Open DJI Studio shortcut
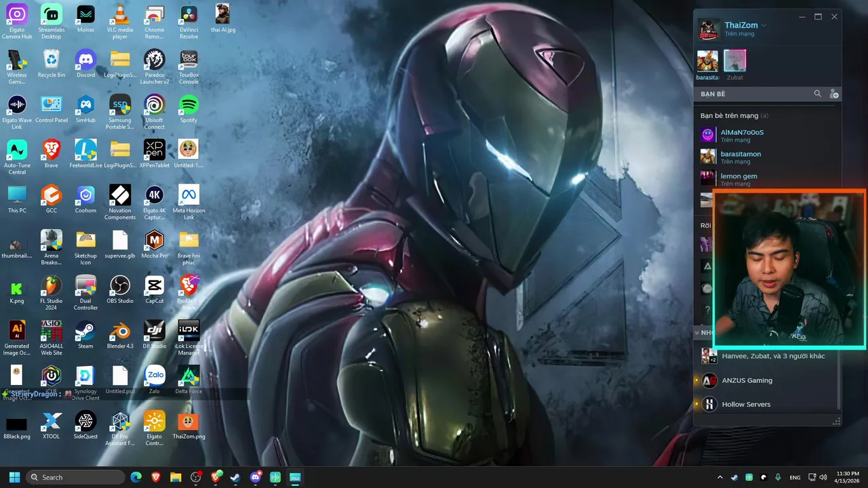 155,335
